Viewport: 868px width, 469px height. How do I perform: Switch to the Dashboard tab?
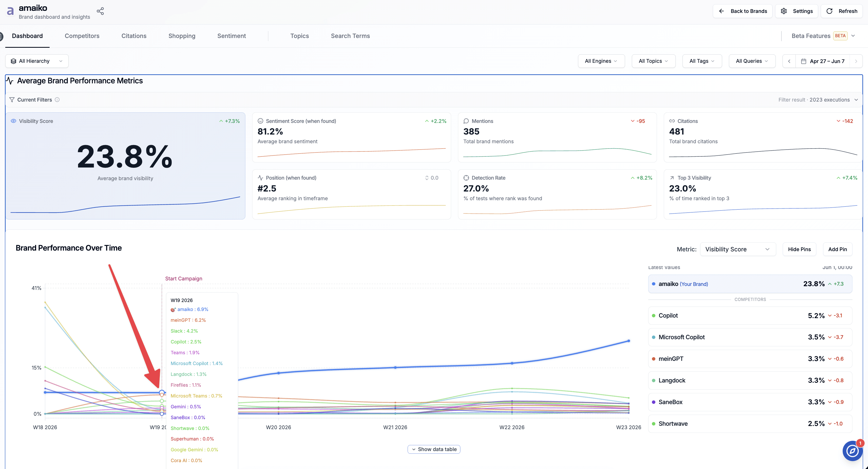(27, 36)
